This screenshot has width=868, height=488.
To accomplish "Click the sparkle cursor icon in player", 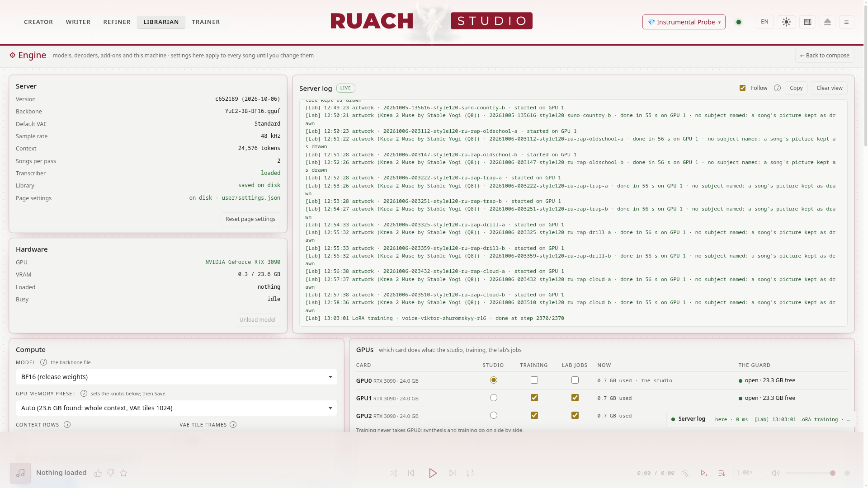I will 685,473.
